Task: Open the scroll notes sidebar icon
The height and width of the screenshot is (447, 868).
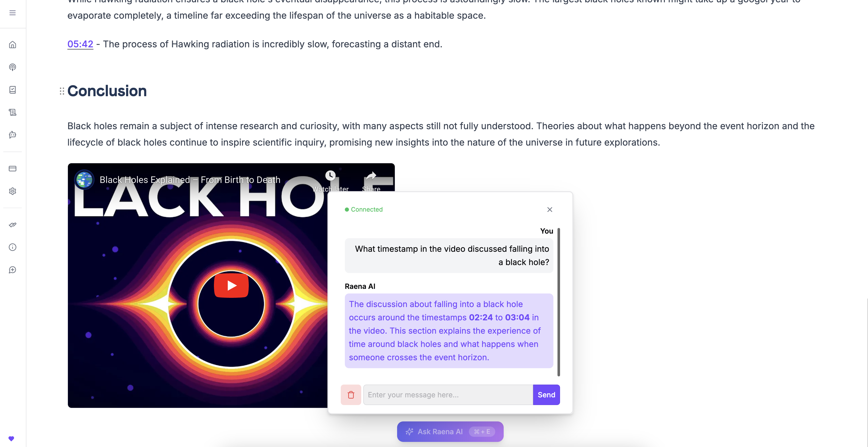Action: pos(13,112)
